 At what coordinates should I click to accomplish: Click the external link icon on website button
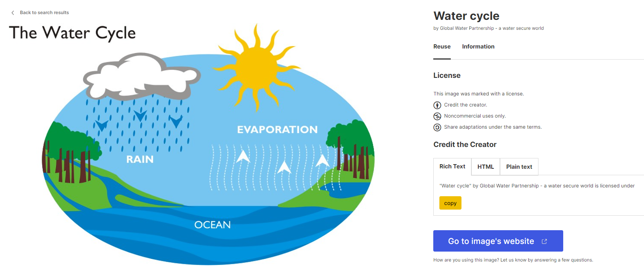point(544,241)
